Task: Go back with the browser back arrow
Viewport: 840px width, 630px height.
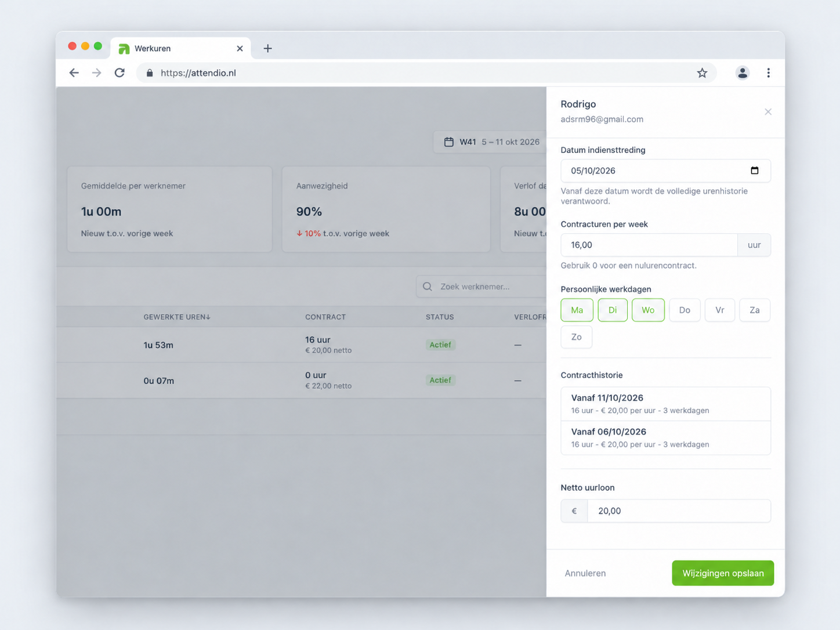Action: click(x=74, y=73)
